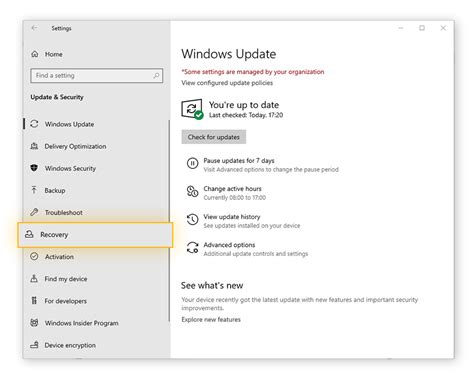This screenshot has height=380, width=474.
Task: Click the Windows Update sync icon in sidebar
Action: 34,124
